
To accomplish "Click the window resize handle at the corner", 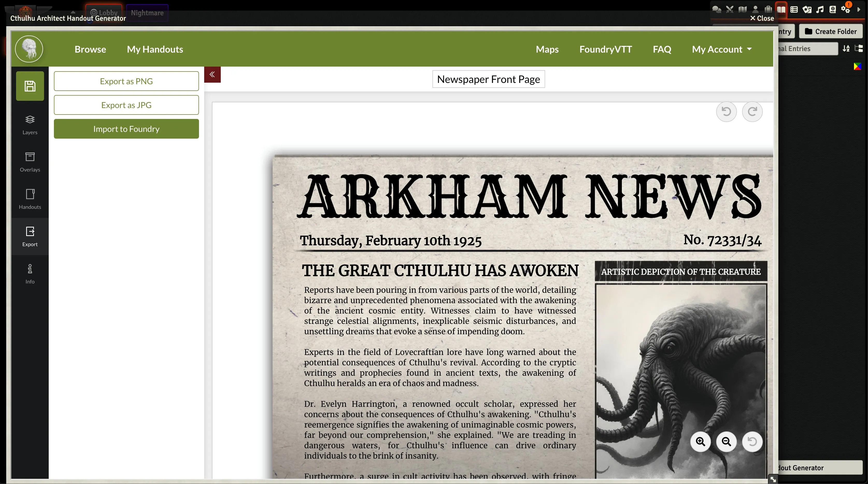I will (773, 479).
